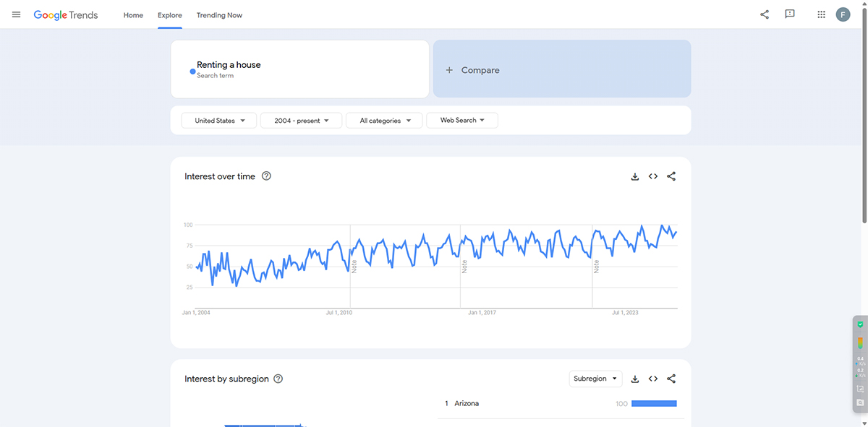This screenshot has height=427, width=868.
Task: Open the Google apps grid
Action: tap(821, 14)
